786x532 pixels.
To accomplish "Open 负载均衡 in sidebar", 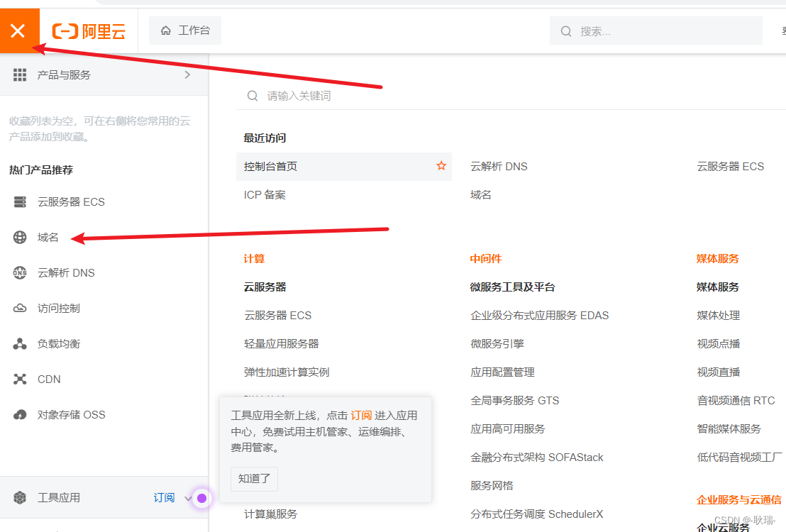I will [59, 344].
